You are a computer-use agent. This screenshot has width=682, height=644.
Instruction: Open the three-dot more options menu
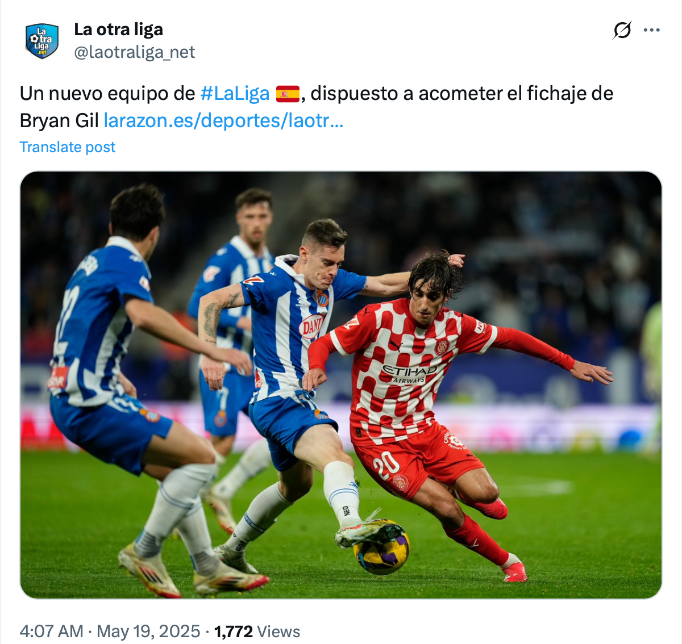tap(652, 30)
